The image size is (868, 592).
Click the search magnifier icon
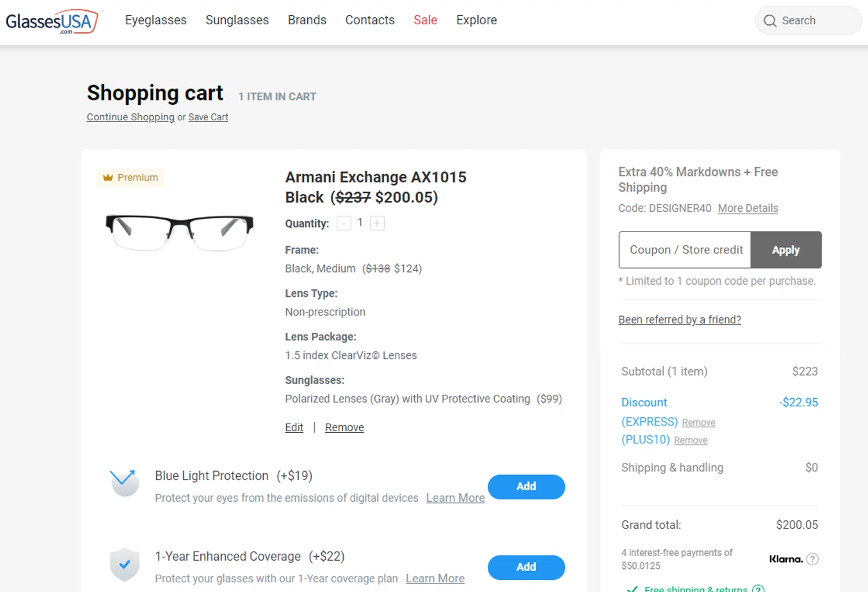point(770,21)
